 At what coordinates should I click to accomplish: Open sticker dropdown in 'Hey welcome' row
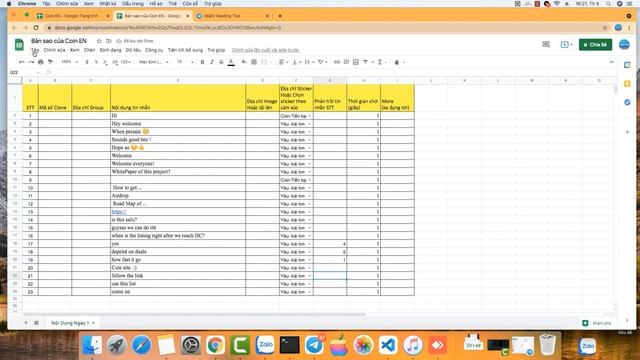(309, 124)
